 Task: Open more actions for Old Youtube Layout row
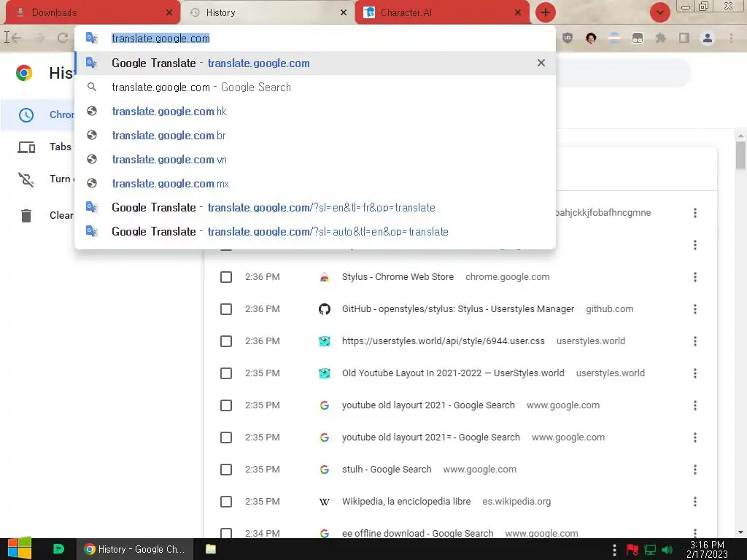click(695, 373)
